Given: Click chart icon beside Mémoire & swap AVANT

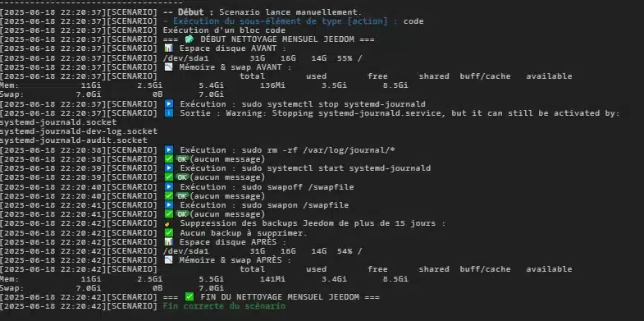Looking at the screenshot, I should [169, 67].
